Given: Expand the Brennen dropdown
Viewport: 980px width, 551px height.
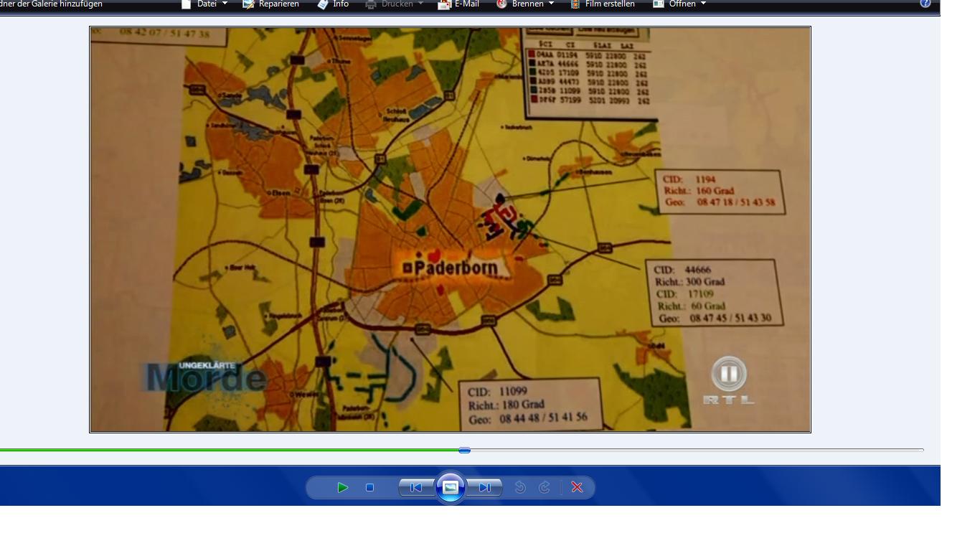Looking at the screenshot, I should coord(526,4).
